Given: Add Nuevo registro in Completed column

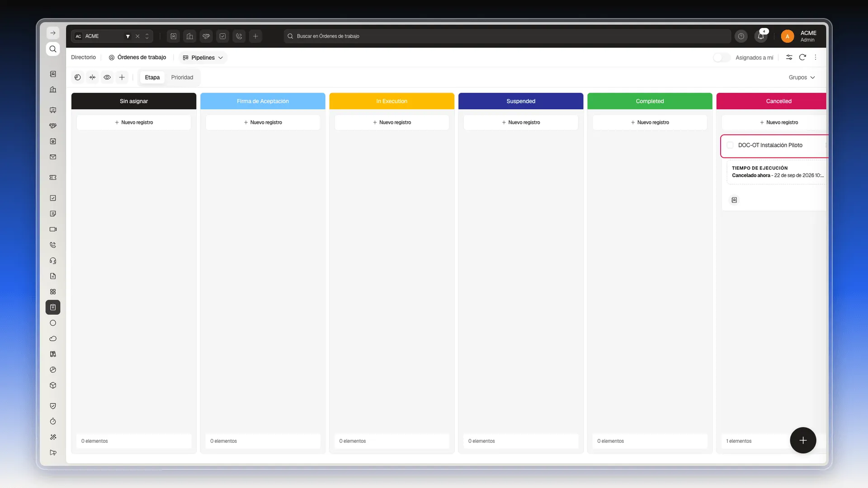Looking at the screenshot, I should [650, 122].
